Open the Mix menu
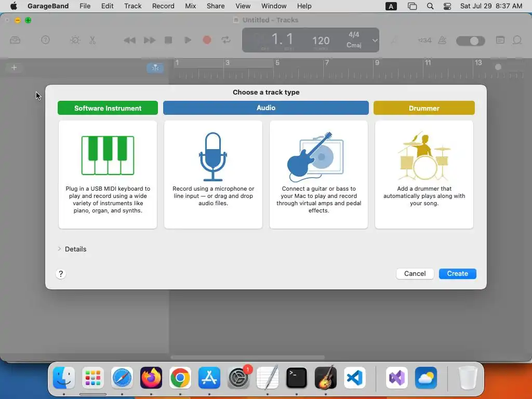Screen dimensions: 532x399 pyautogui.click(x=190, y=6)
